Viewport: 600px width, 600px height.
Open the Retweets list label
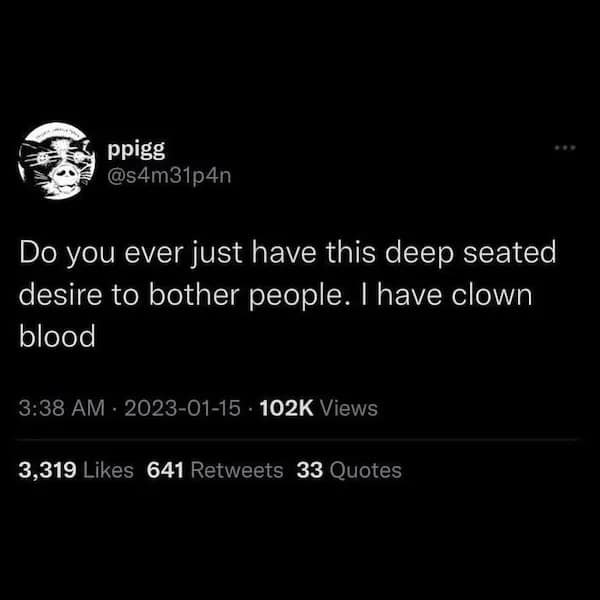(236, 470)
